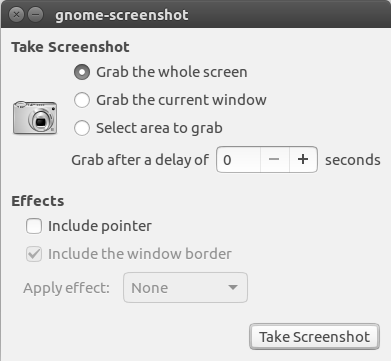
Task: Enable the Include pointer checkbox
Action: click(34, 226)
